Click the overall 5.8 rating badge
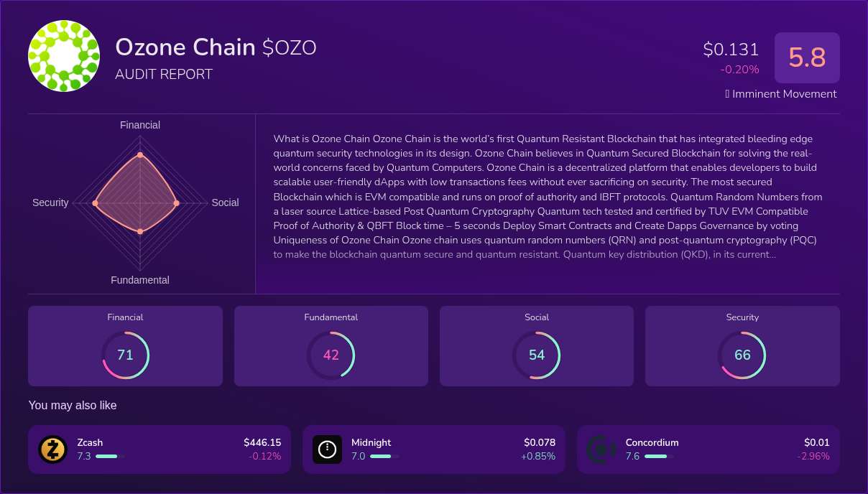 (807, 57)
